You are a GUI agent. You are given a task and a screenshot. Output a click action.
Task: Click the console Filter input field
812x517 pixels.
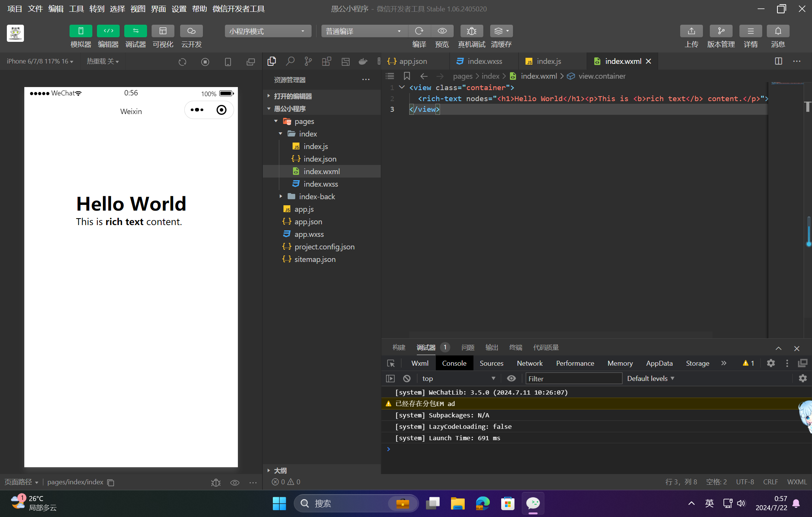(x=573, y=378)
